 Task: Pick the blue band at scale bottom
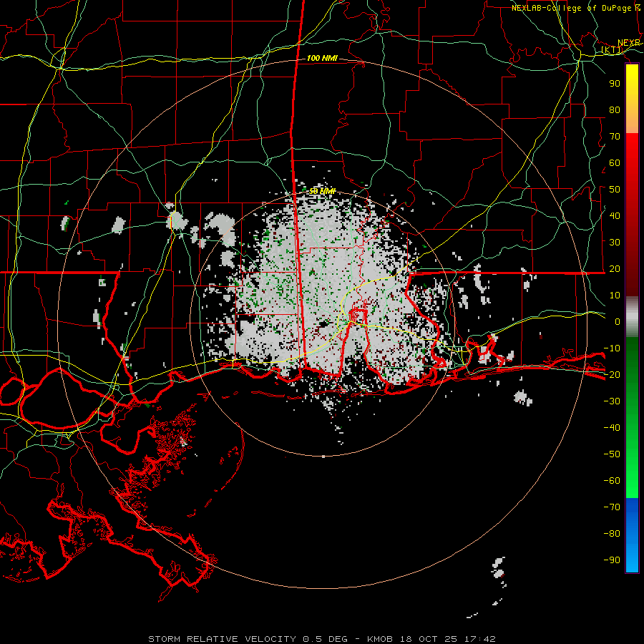pyautogui.click(x=632, y=535)
